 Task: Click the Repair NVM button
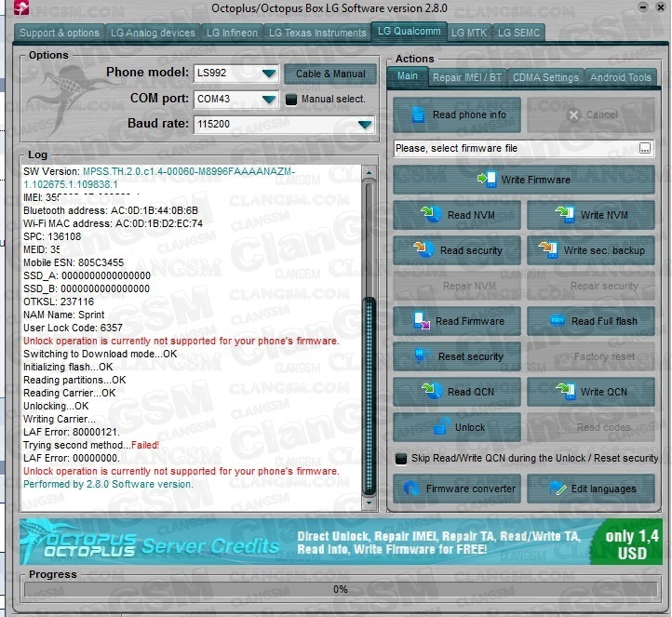point(457,286)
